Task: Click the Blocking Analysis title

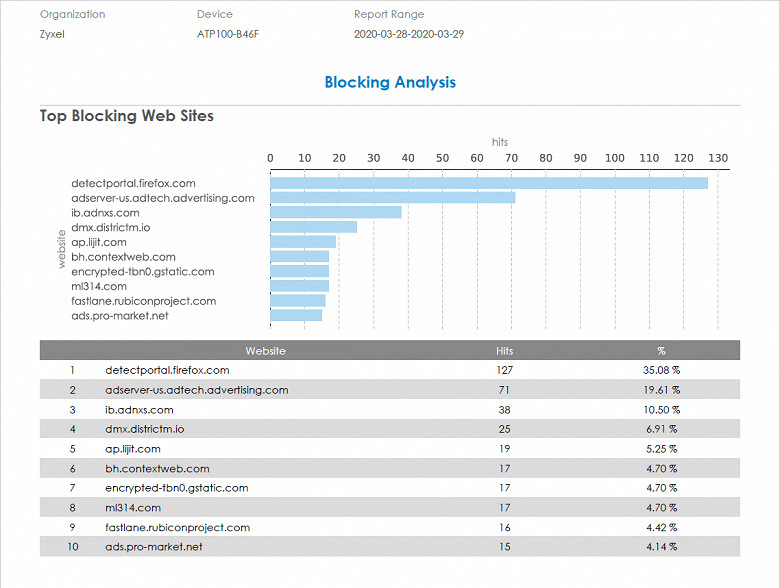Action: click(x=390, y=82)
